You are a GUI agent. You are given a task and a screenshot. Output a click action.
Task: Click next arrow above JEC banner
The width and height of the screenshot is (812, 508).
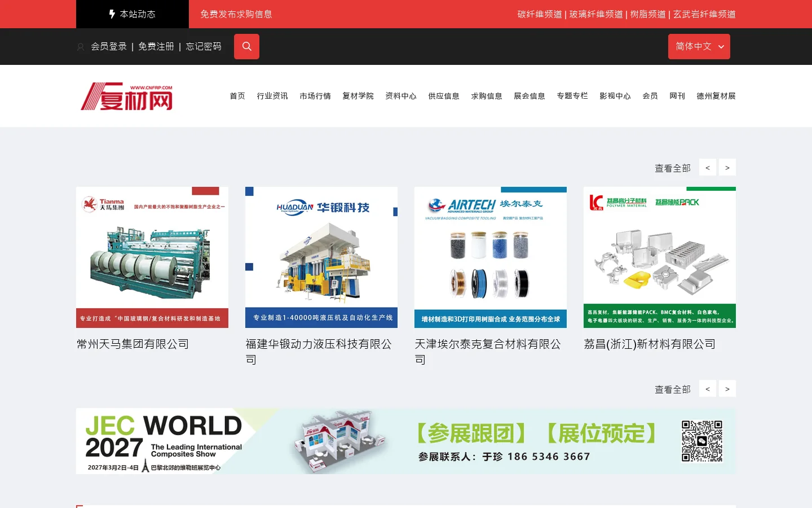(727, 389)
